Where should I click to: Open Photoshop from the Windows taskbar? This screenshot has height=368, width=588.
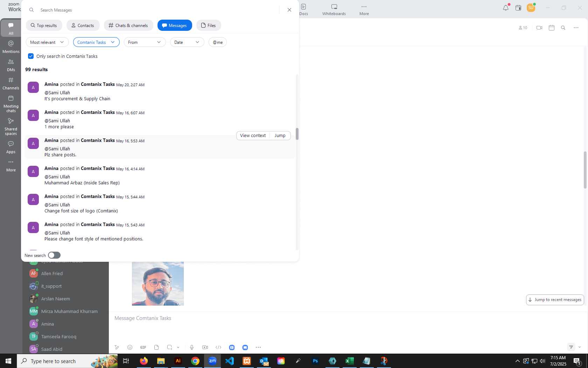[315, 361]
